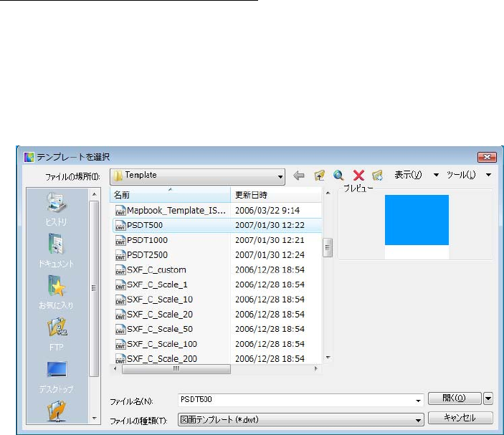
Task: Select the PSDT500 file row
Action: point(217,225)
